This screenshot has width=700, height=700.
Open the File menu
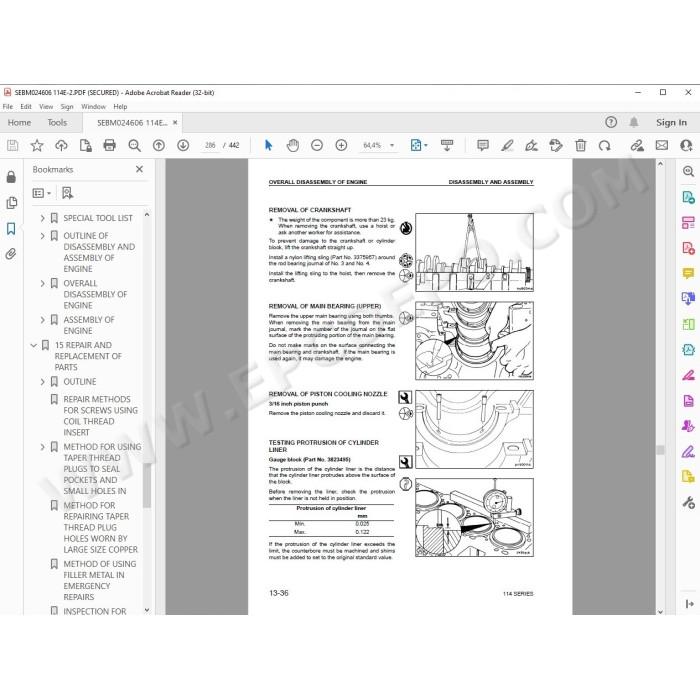(8, 107)
